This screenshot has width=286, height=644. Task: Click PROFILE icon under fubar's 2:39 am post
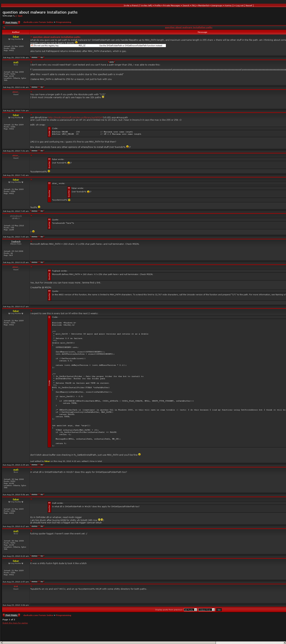pos(34,465)
